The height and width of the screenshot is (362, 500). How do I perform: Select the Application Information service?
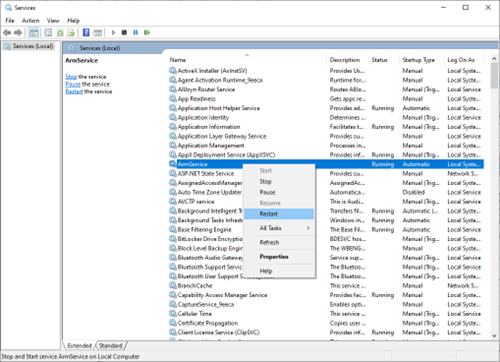tap(326, 126)
